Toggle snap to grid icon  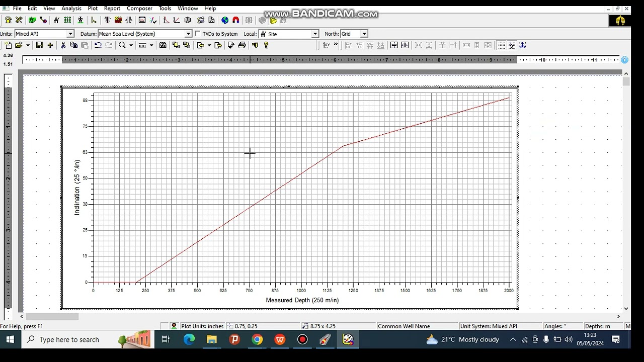(x=512, y=45)
